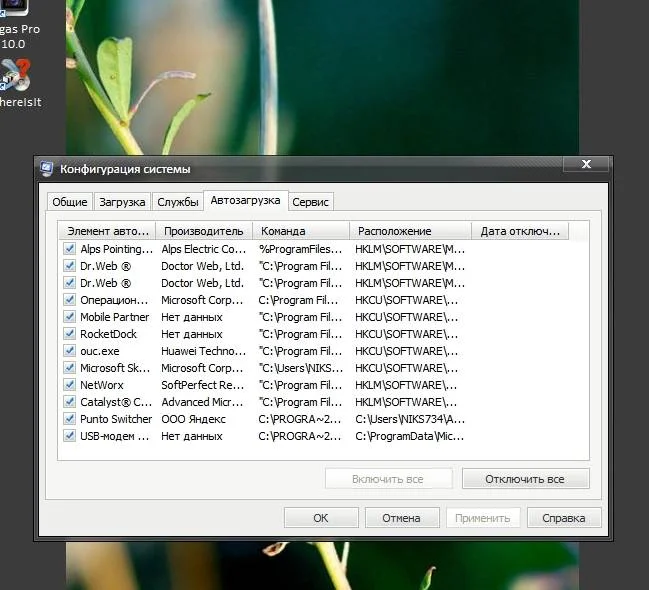Viewport: 649px width, 590px height.
Task: Disable NetWorx startup checkbox
Action: 69,385
